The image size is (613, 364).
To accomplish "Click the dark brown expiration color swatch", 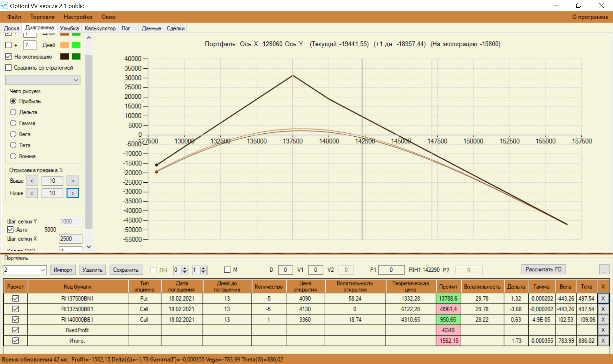I will click(x=64, y=57).
